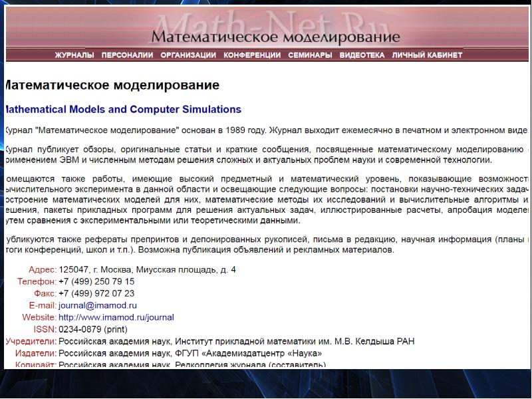Open the ЖУРНАЛЫ menu item

coord(74,55)
